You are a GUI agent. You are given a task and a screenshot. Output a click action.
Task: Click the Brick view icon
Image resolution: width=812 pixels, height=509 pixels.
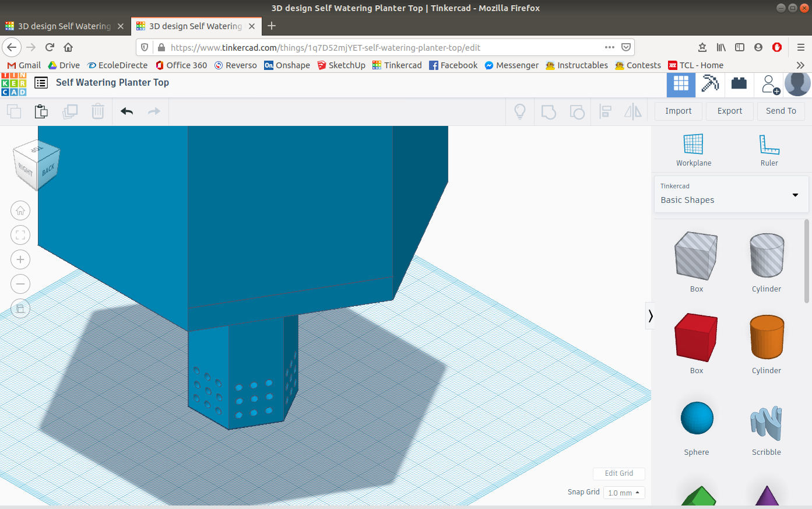click(739, 83)
